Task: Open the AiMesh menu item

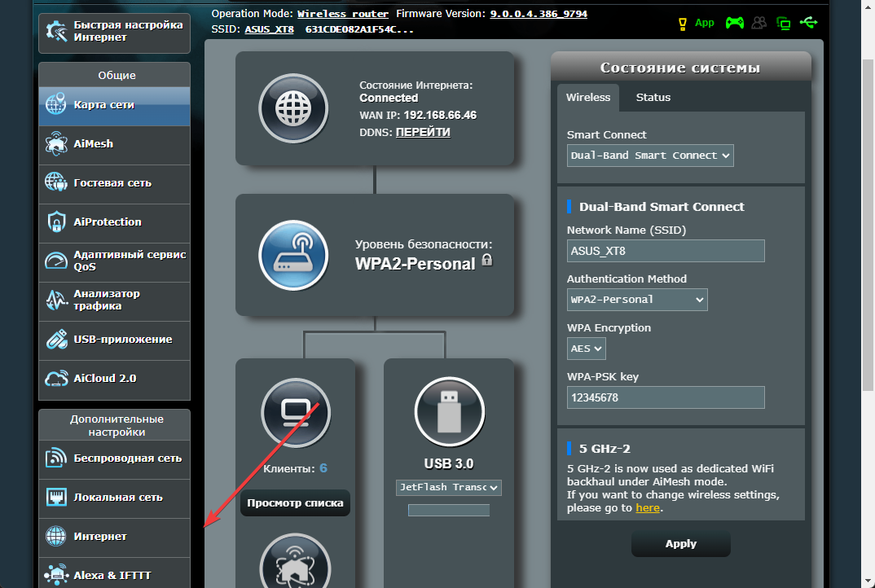Action: (114, 144)
